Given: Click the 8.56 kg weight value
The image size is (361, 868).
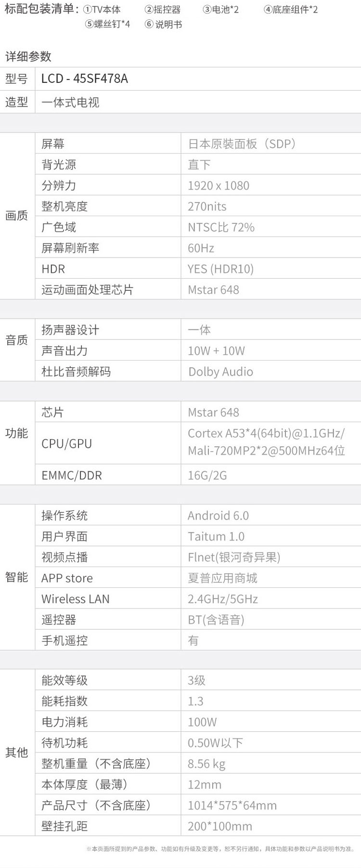Looking at the screenshot, I should coord(206,764).
